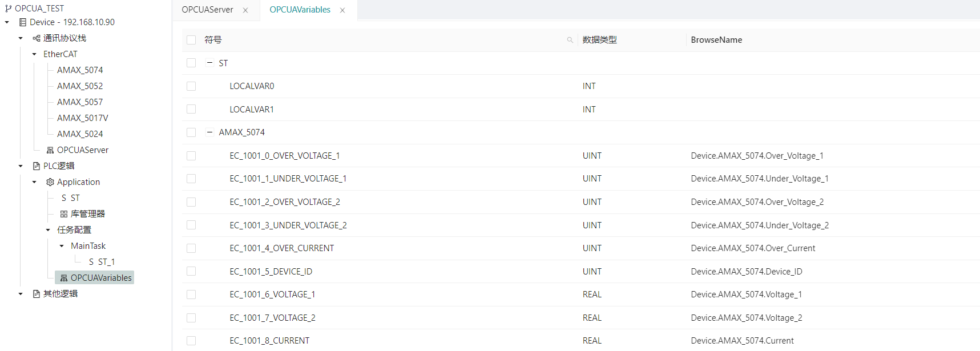
Task: Click the 库管理器 grid icon
Action: click(x=64, y=214)
